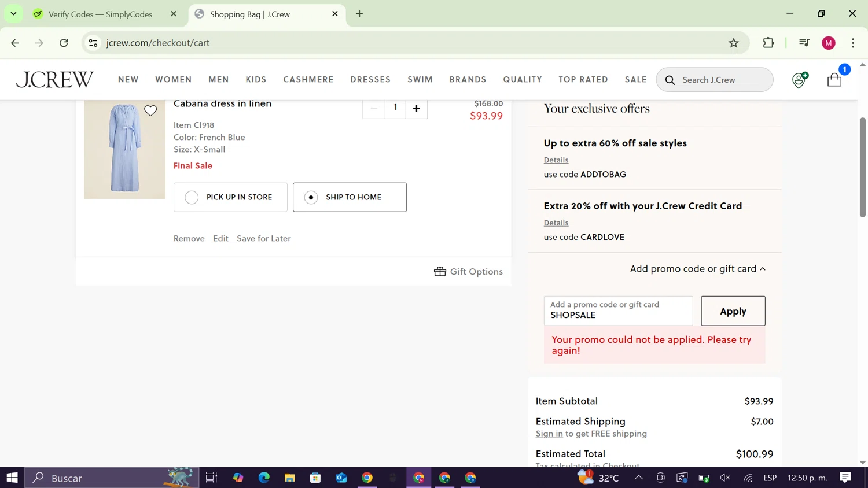Click the Apply promo button

coord(733,311)
